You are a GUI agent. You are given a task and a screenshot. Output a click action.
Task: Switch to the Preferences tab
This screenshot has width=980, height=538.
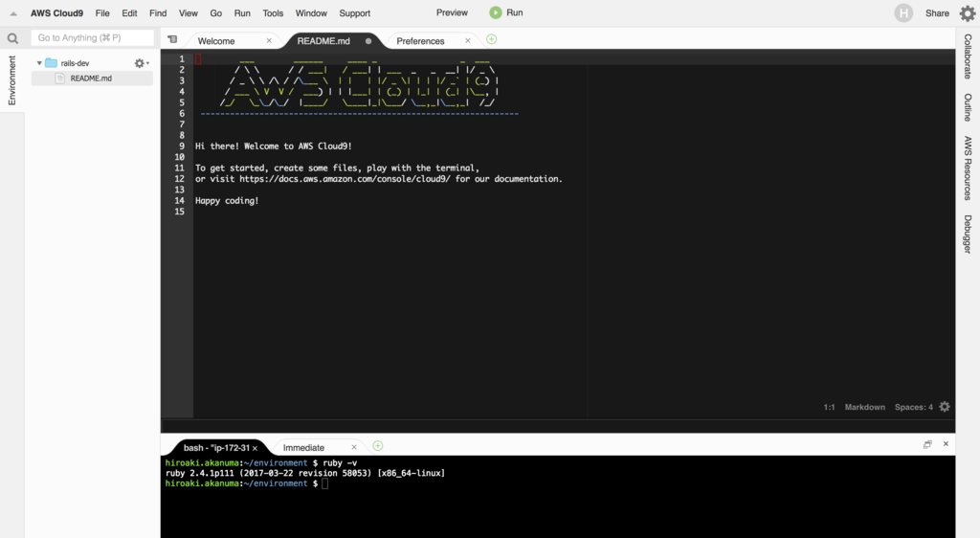[420, 40]
